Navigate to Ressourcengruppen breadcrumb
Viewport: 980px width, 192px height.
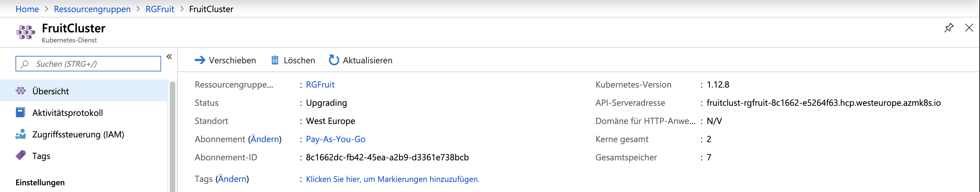[x=92, y=9]
